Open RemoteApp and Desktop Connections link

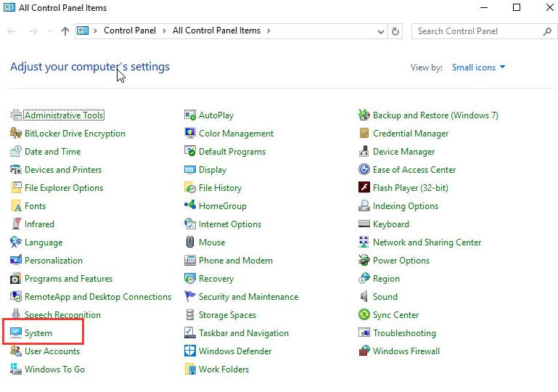(x=98, y=297)
